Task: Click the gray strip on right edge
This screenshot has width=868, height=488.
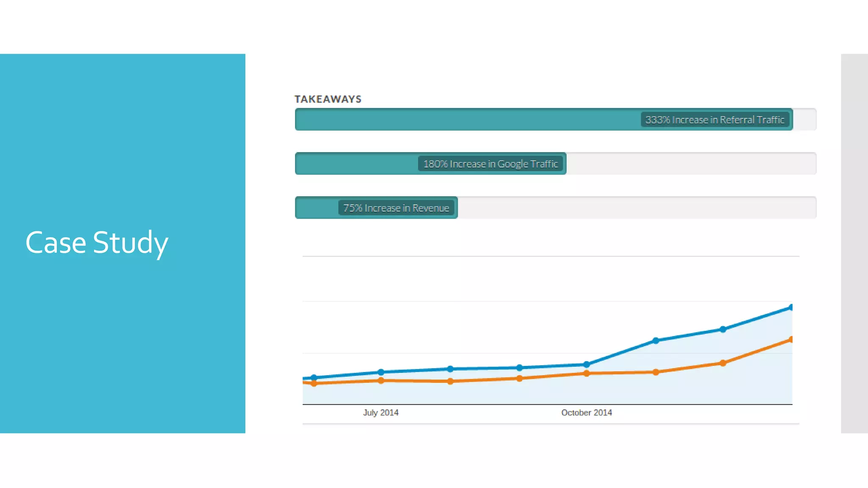Action: point(854,243)
